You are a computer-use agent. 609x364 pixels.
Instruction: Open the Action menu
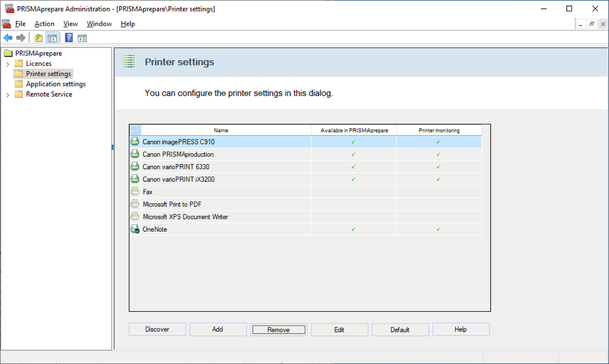tap(44, 24)
